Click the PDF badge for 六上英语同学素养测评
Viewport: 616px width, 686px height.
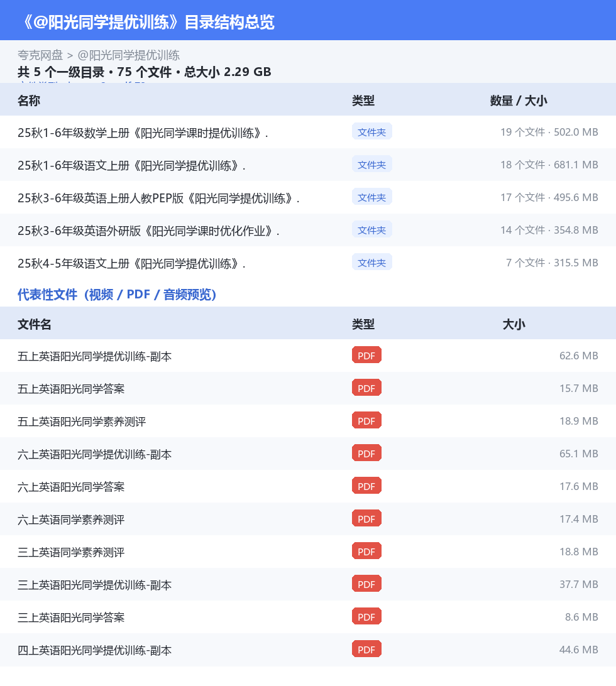(366, 519)
